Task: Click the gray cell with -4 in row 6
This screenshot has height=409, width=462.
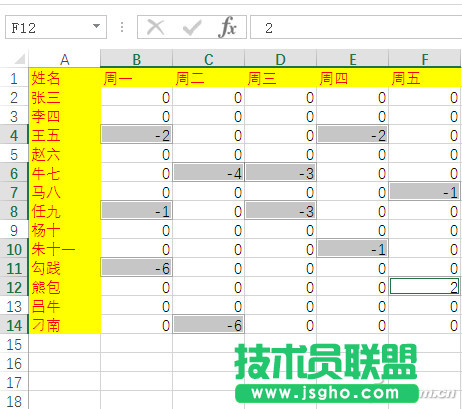Action: pyautogui.click(x=208, y=173)
